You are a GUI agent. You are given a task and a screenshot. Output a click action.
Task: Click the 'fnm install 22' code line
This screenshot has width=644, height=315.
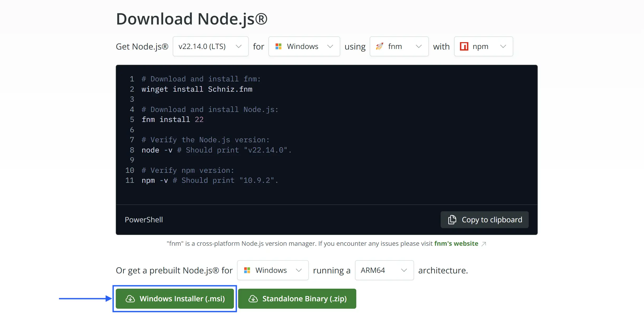click(x=172, y=120)
